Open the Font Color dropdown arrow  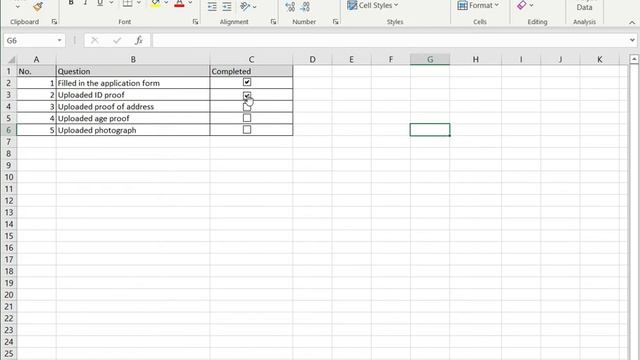(x=190, y=3)
